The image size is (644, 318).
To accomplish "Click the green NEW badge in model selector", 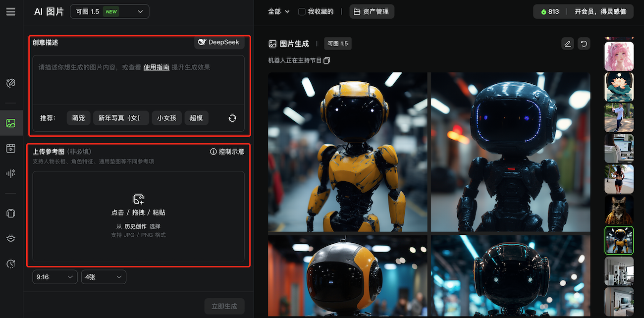I will (x=111, y=11).
